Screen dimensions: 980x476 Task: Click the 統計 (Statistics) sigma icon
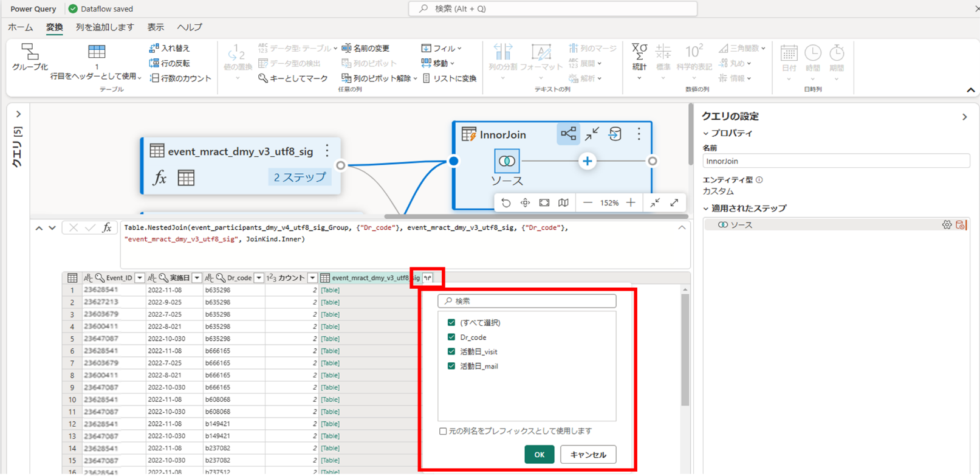639,52
